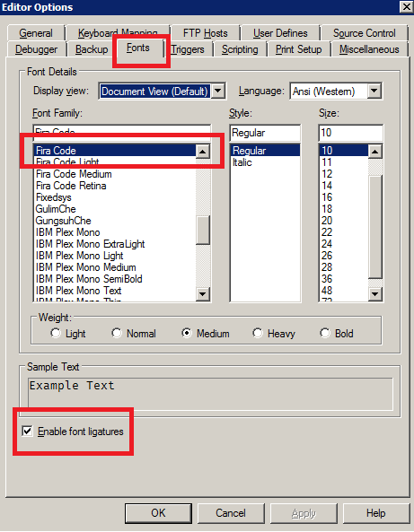This screenshot has width=414, height=532.
Task: Select size 10 in list
Action: (344, 151)
